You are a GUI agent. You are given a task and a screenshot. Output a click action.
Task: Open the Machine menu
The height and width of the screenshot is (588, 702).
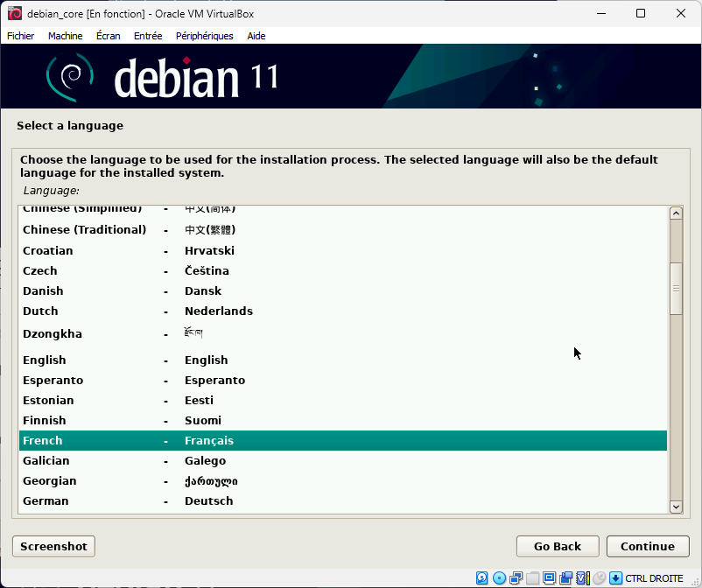pos(66,36)
